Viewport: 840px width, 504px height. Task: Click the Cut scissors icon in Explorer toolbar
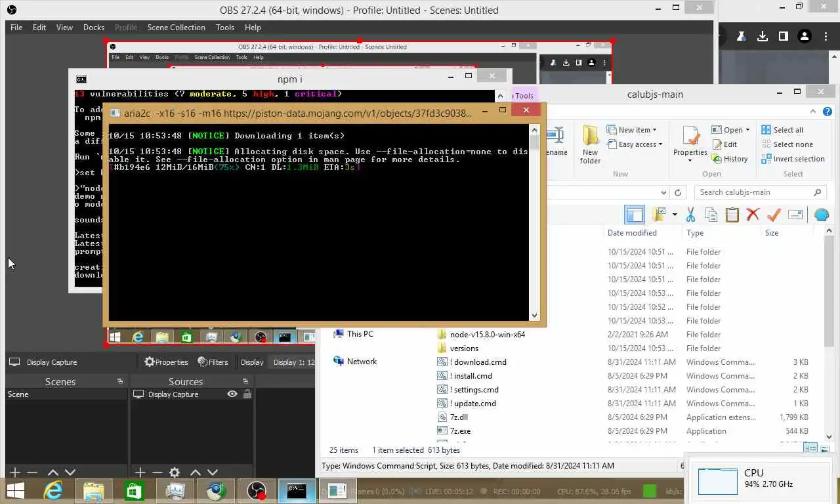pyautogui.click(x=690, y=215)
